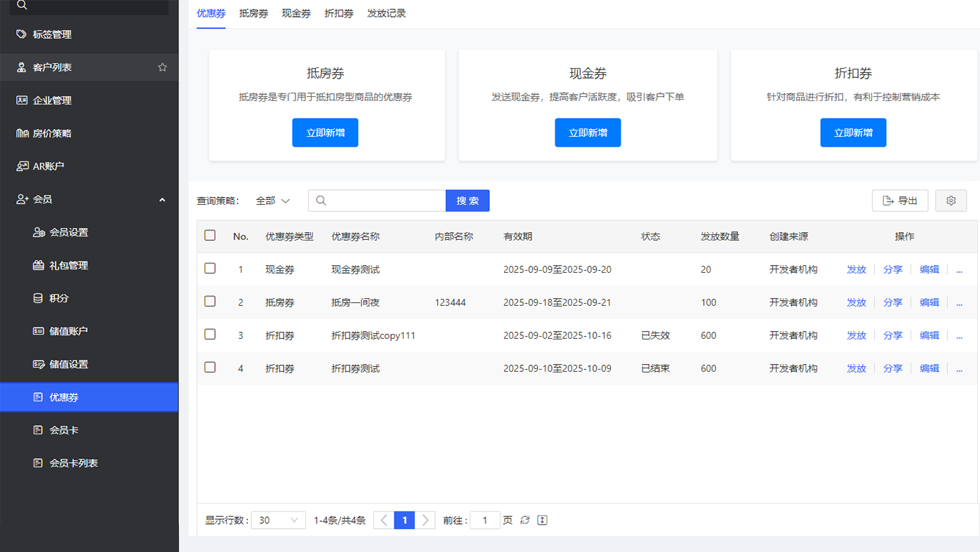Select the checkbox of 折扣券测试copy111
This screenshot has height=552, width=980.
209,335
